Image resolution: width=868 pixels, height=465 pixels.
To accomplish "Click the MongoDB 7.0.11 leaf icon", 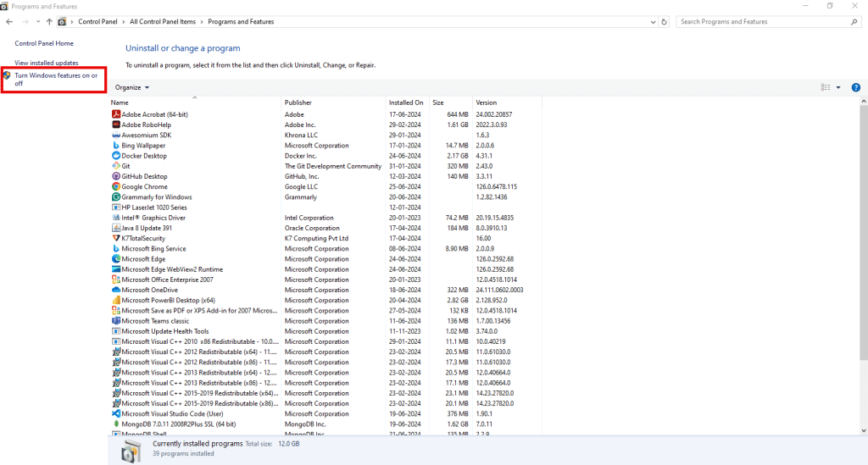I will pyautogui.click(x=115, y=424).
